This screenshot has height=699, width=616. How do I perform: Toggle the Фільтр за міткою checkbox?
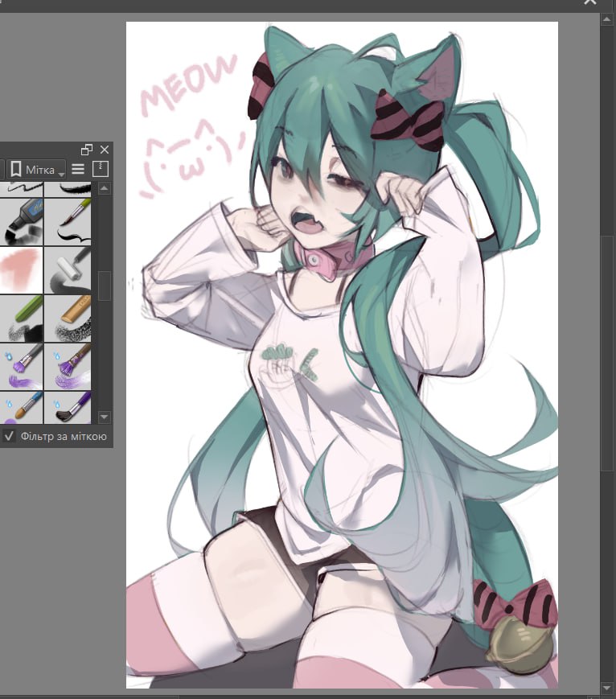pyautogui.click(x=10, y=436)
